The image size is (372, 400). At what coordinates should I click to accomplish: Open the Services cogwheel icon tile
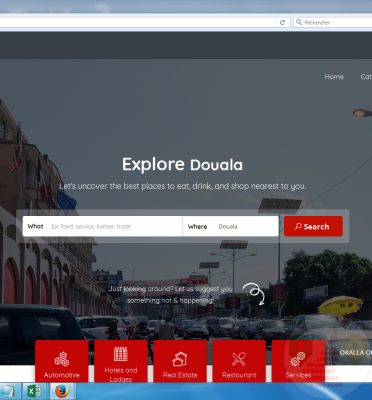coord(298,359)
